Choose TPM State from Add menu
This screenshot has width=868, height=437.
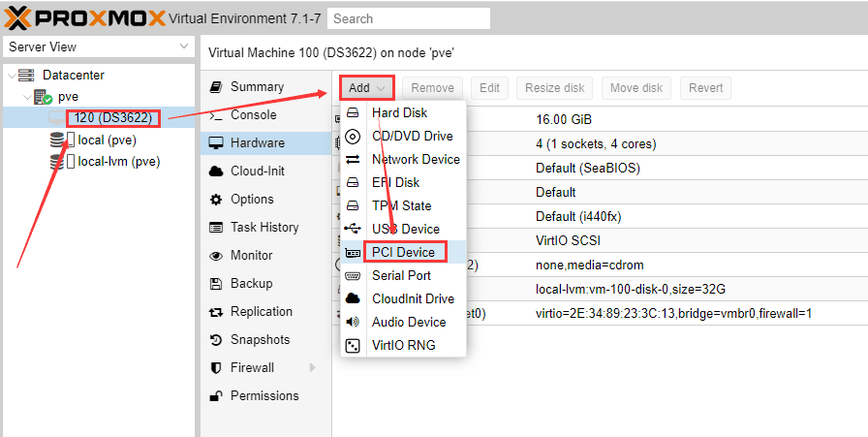tap(404, 206)
